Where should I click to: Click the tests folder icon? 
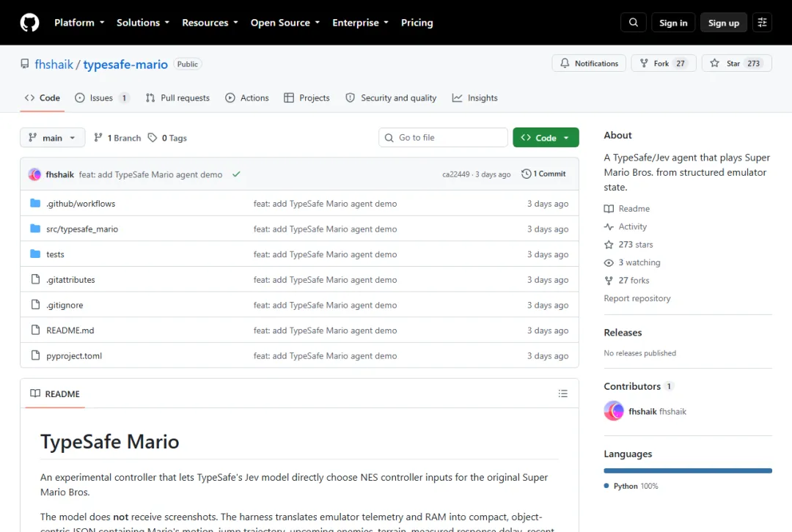(35, 254)
